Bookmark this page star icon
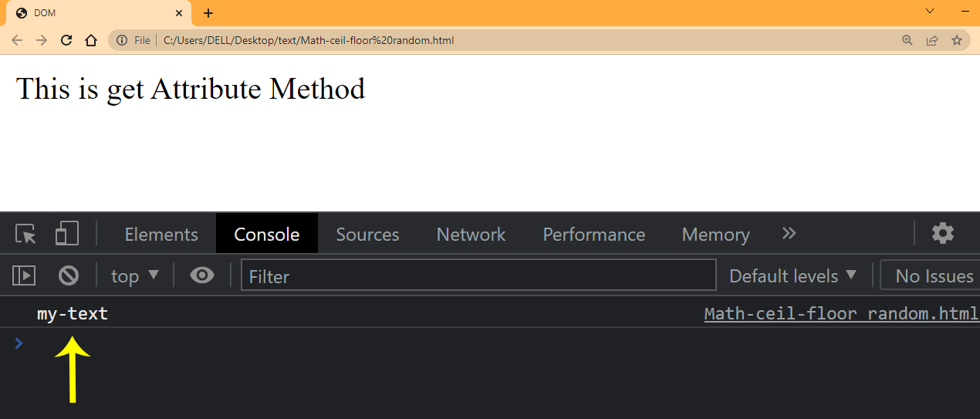 click(957, 40)
